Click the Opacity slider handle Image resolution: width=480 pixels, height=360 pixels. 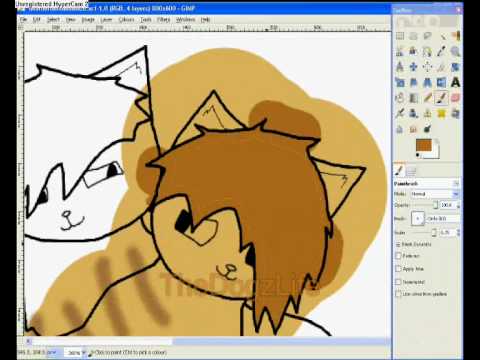coord(435,205)
